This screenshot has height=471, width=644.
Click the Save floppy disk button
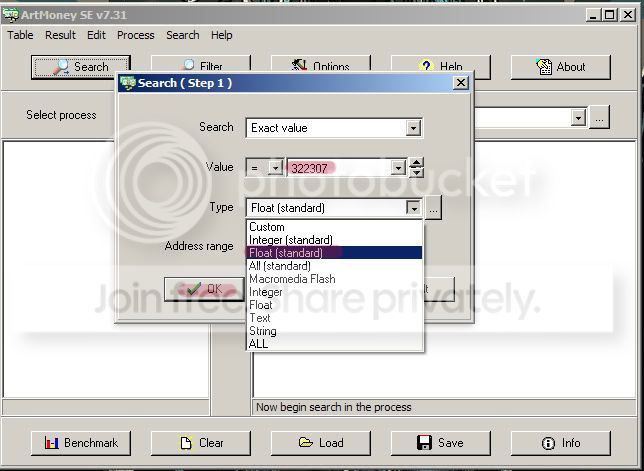coord(441,443)
